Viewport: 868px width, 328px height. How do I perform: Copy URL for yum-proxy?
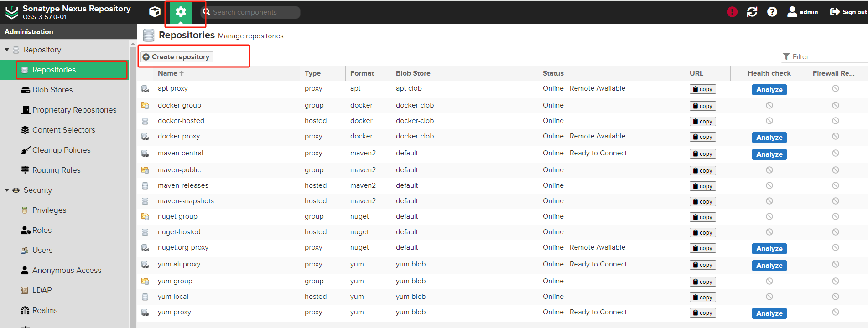[702, 313]
